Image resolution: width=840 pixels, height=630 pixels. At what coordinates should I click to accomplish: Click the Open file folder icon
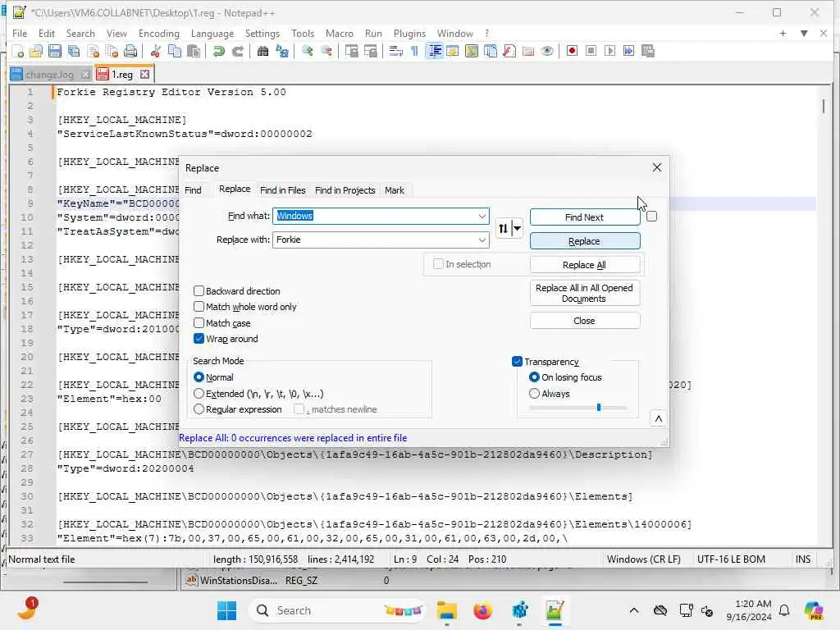click(x=36, y=52)
